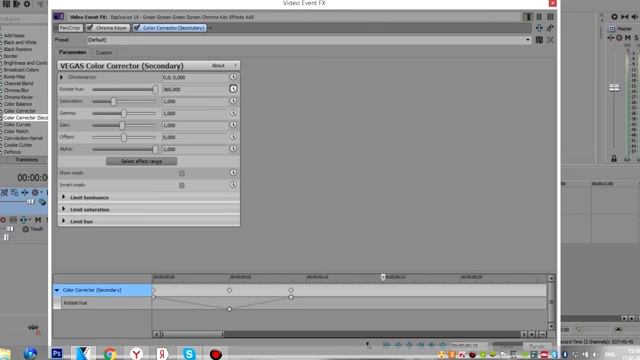640x360 pixels.
Task: Click the delete preset X icon
Action: pyautogui.click(x=550, y=40)
